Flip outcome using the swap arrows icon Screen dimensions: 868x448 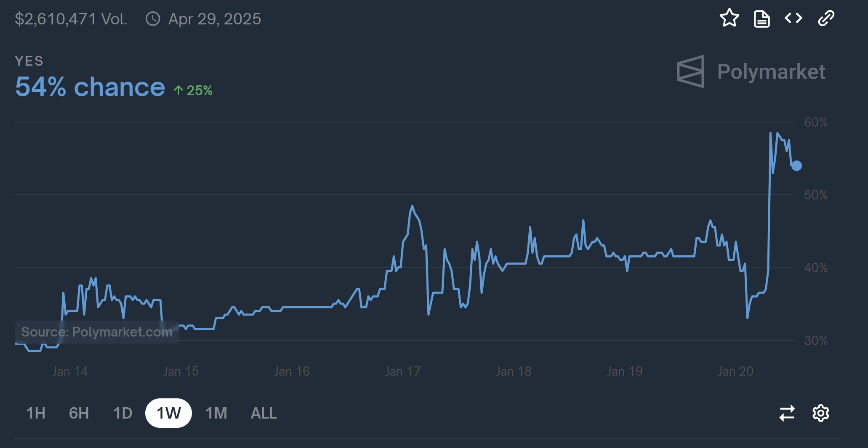pos(787,414)
